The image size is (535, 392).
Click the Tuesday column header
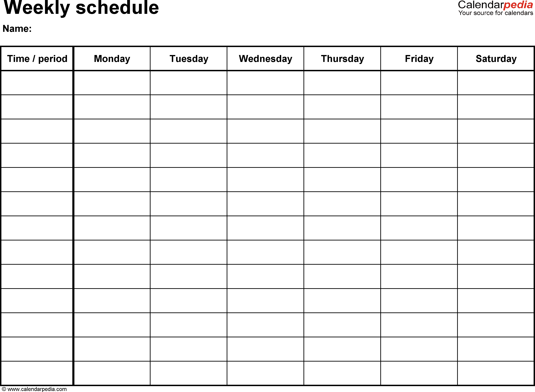click(x=188, y=58)
